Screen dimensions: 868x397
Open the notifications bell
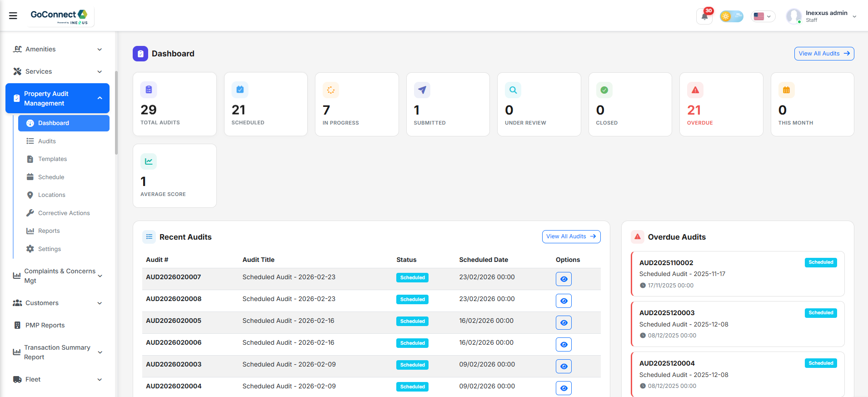704,16
